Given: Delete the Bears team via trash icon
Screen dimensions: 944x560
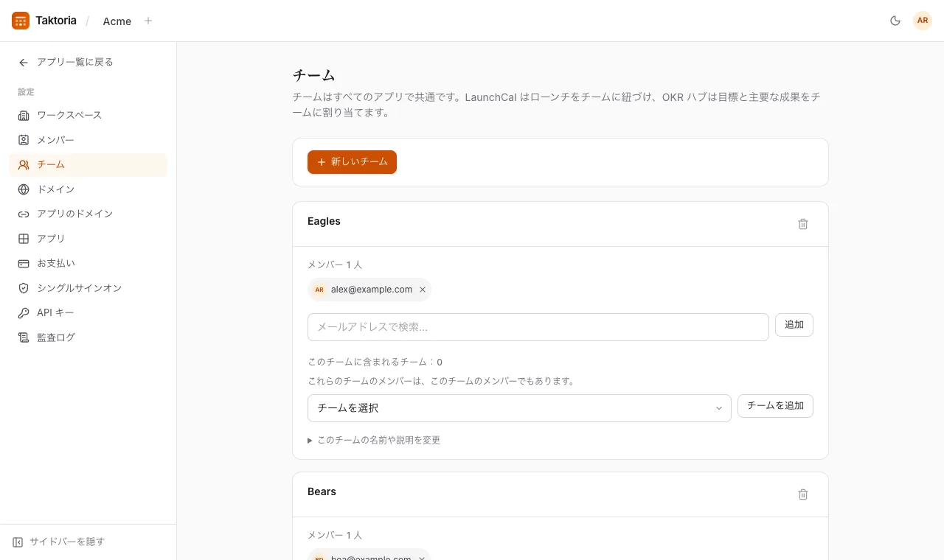Looking at the screenshot, I should point(803,494).
